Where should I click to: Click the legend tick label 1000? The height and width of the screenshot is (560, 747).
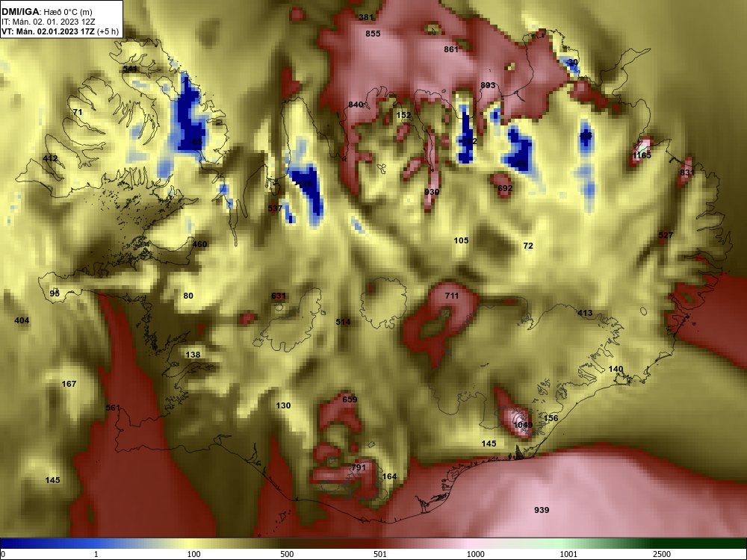point(475,554)
